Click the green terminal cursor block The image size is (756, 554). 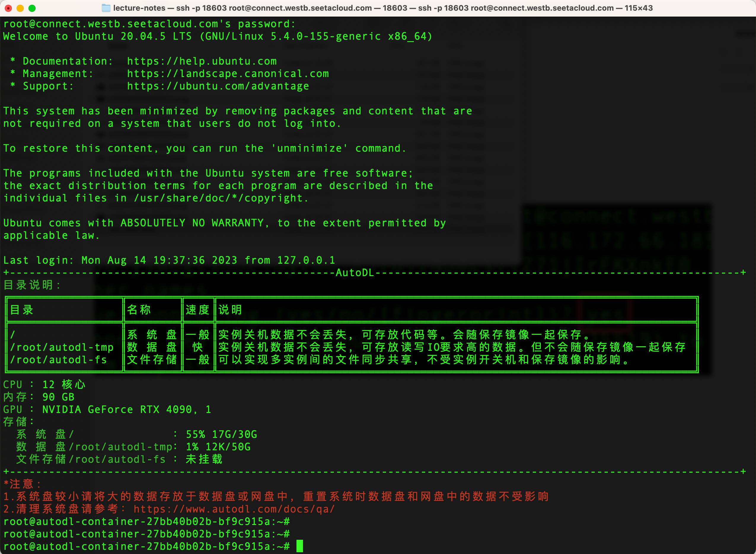300,546
